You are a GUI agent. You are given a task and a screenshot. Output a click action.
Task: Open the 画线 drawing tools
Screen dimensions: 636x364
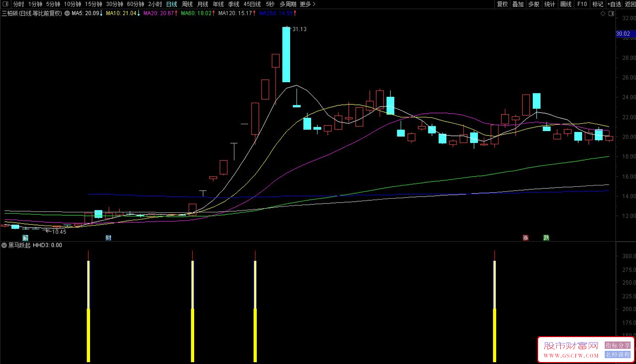coord(566,4)
